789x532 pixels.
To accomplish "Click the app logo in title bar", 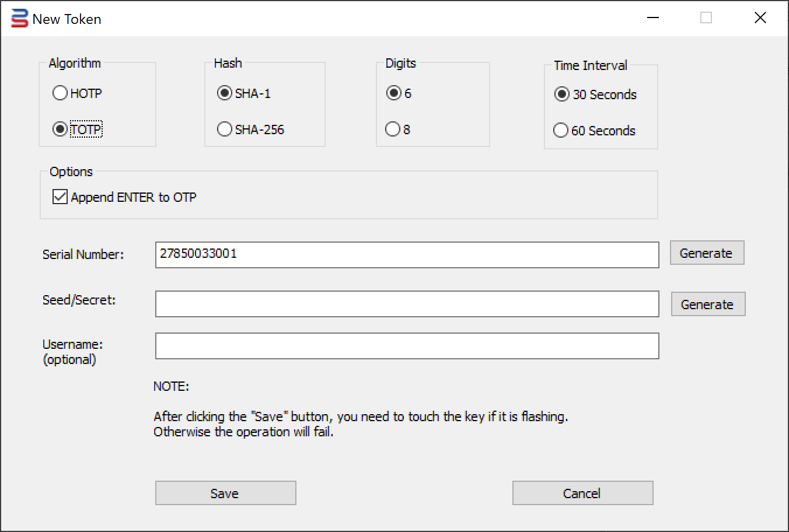I will click(x=19, y=19).
